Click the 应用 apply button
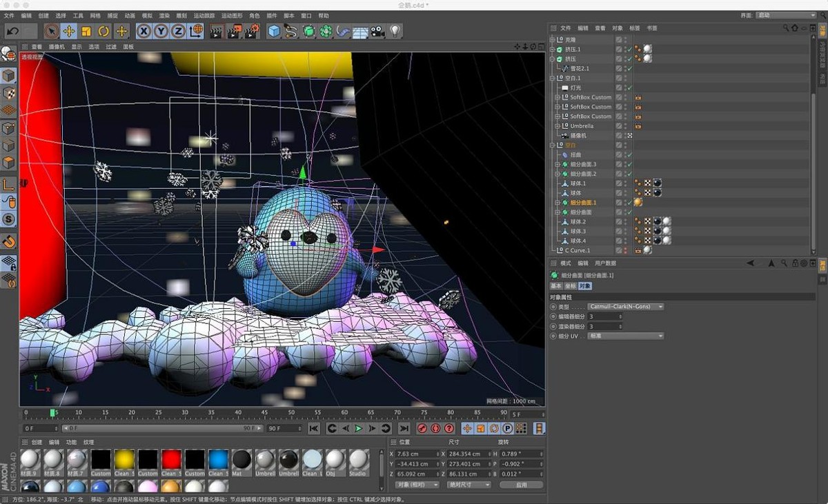This screenshot has height=504, width=828. 522,485
